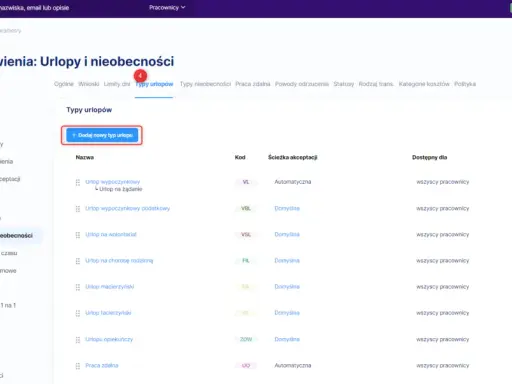The image size is (512, 384).
Task: Open Urlop na chorobę rodzinną link
Action: [119, 260]
